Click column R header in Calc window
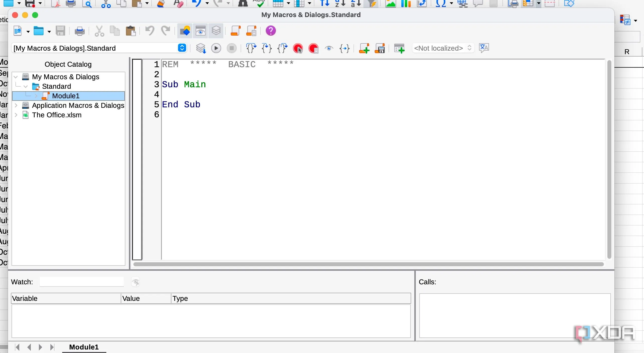Screen dimensions: 644x353 (x=627, y=52)
